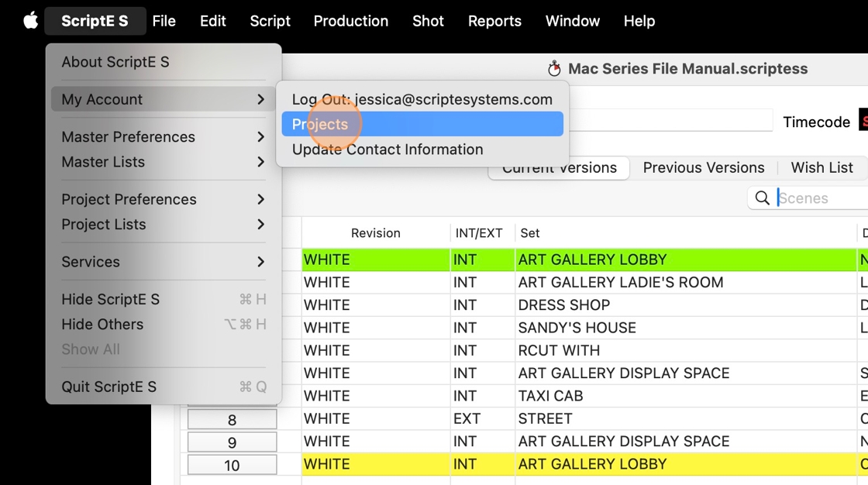Open the Help menu
Viewport: 868px width, 485px height.
tap(639, 21)
